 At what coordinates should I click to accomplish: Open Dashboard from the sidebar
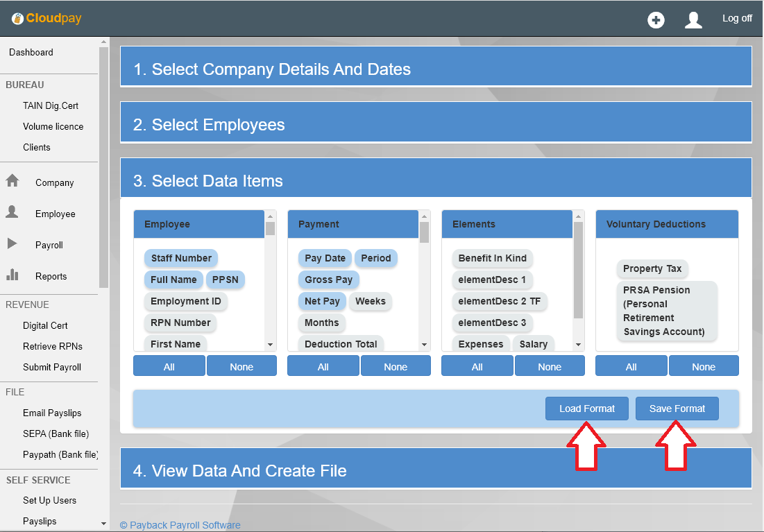[31, 52]
